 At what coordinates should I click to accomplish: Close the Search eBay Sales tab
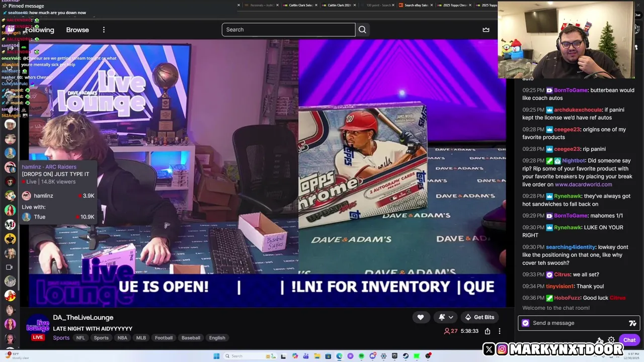coord(431,5)
